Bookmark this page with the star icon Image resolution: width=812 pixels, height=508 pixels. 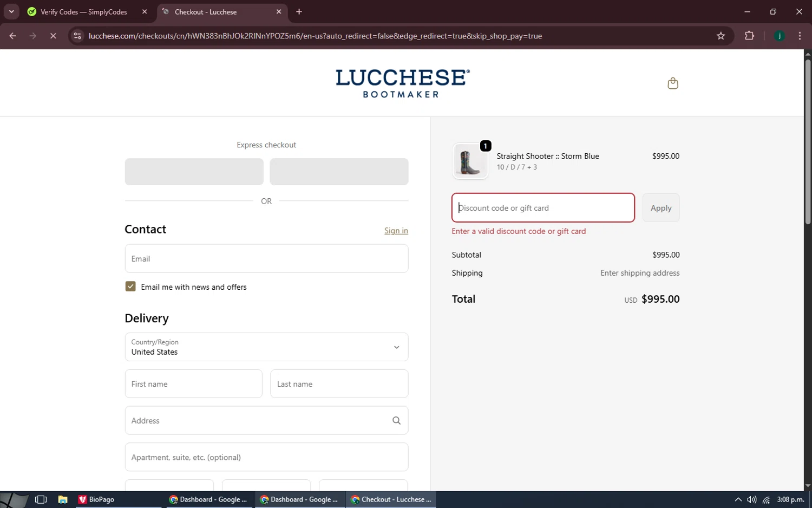pos(721,36)
